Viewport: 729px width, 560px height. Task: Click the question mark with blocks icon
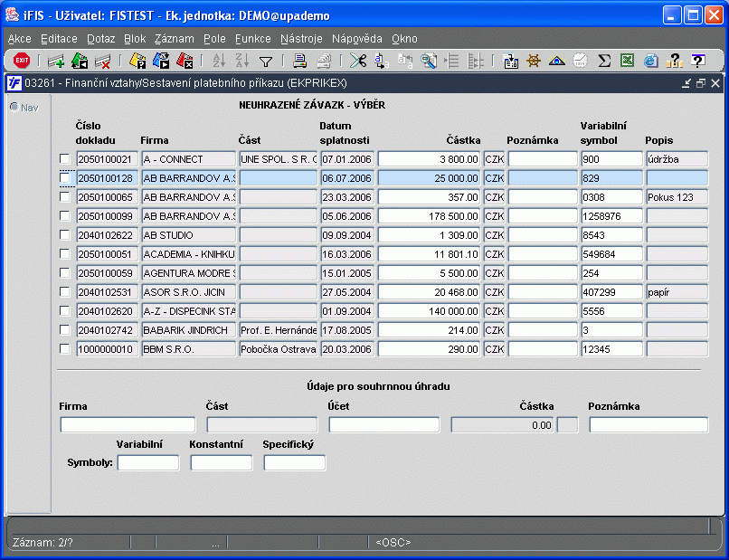pyautogui.click(x=674, y=61)
